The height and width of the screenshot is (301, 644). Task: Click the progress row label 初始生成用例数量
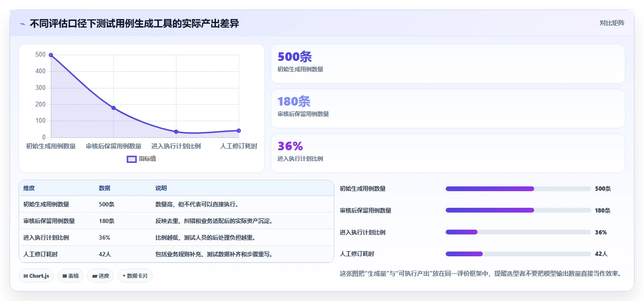pos(362,189)
